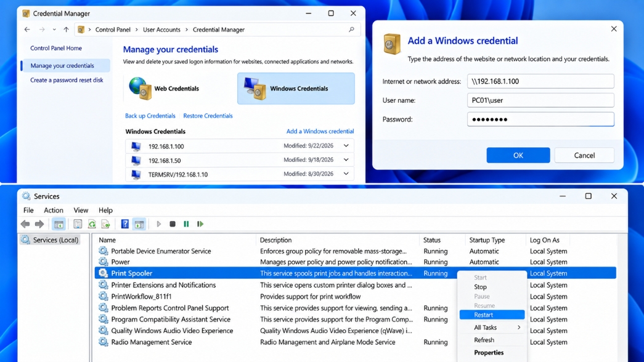Screen dimensions: 644x362
Task: Expand 192.168.1.50 credential entry chevron
Action: tap(346, 159)
